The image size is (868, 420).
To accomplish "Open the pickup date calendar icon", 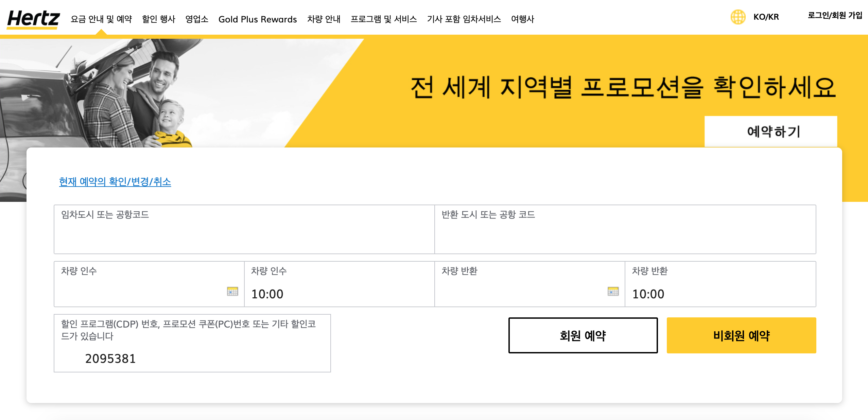I will (x=232, y=291).
